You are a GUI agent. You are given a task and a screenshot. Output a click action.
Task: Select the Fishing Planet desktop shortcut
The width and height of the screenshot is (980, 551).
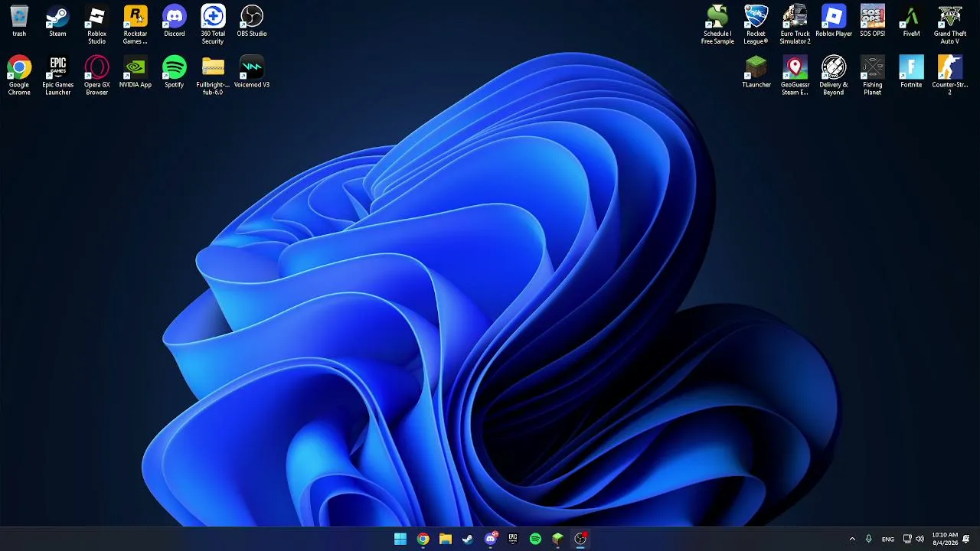point(873,76)
